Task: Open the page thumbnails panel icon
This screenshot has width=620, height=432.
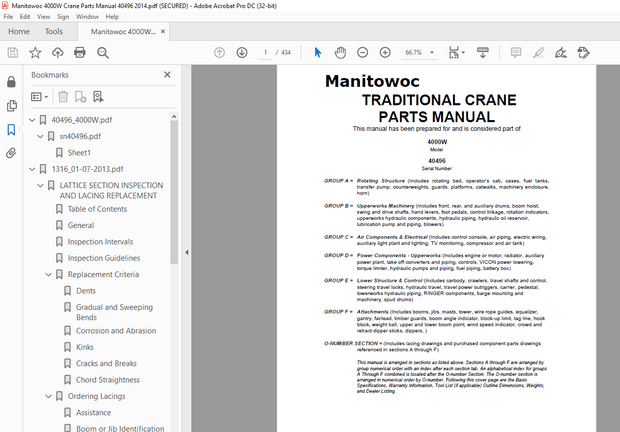Action: pos(12,106)
